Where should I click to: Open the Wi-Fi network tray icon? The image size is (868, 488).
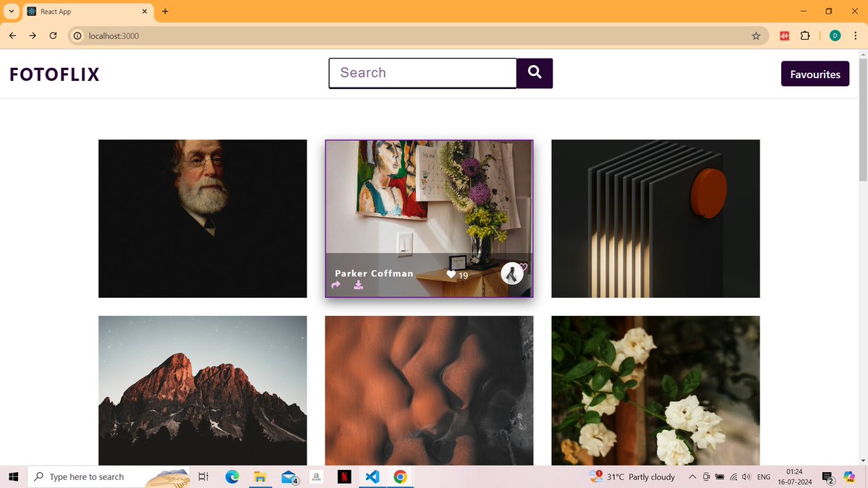[733, 476]
